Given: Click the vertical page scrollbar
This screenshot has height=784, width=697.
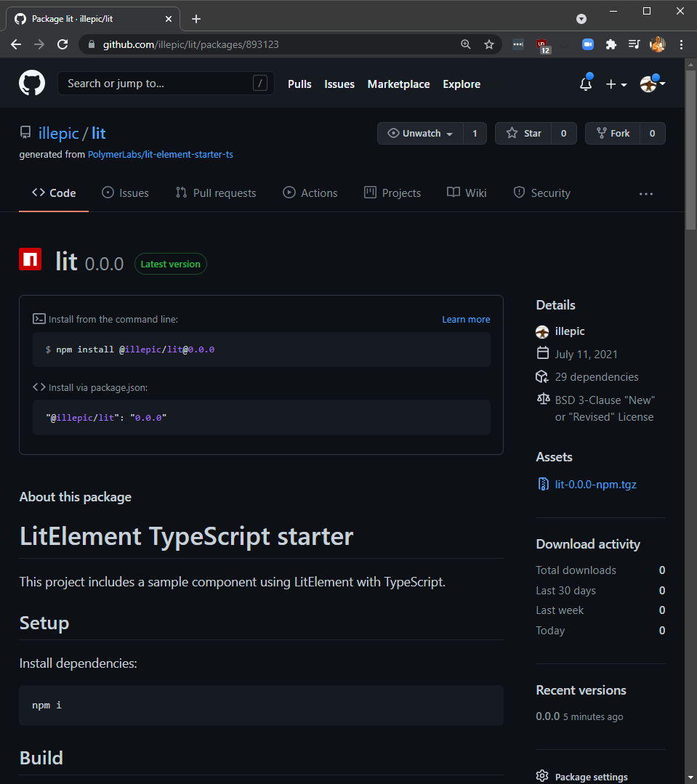Looking at the screenshot, I should (x=690, y=150).
